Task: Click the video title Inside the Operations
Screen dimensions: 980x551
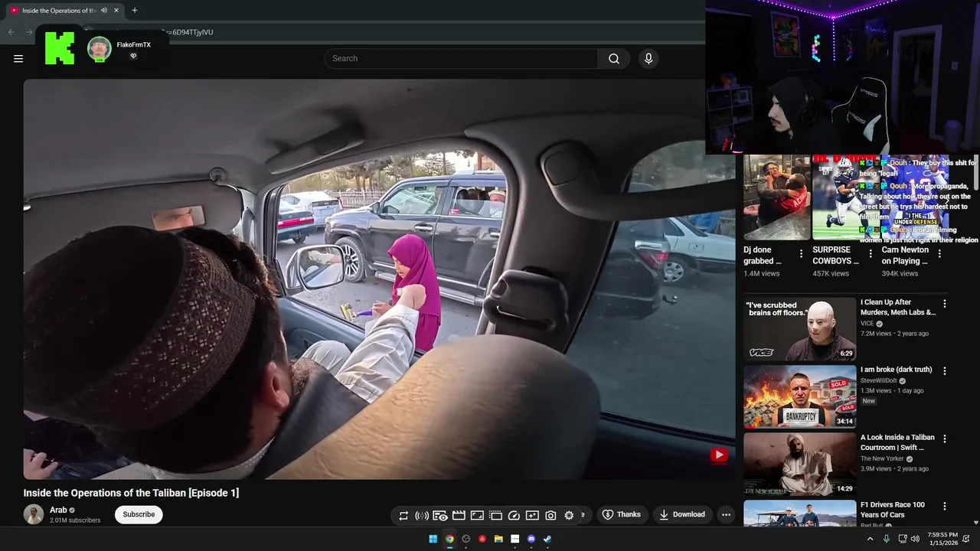Action: pyautogui.click(x=131, y=493)
